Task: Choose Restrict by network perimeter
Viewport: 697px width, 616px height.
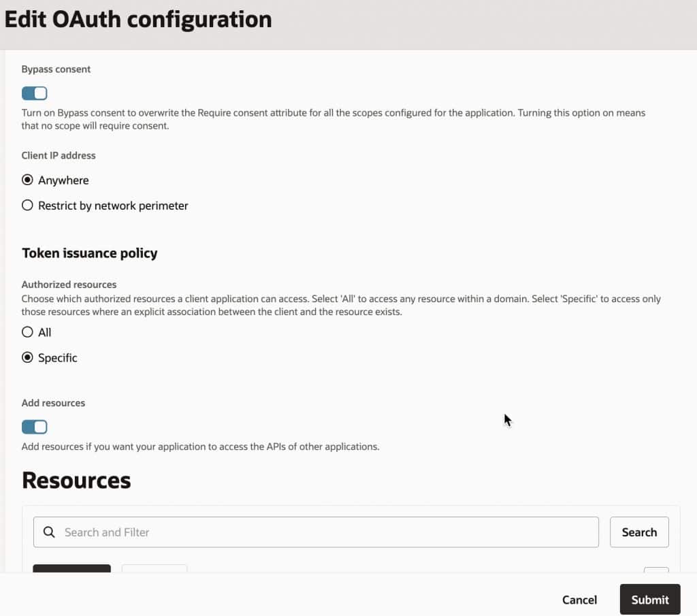Action: click(28, 206)
